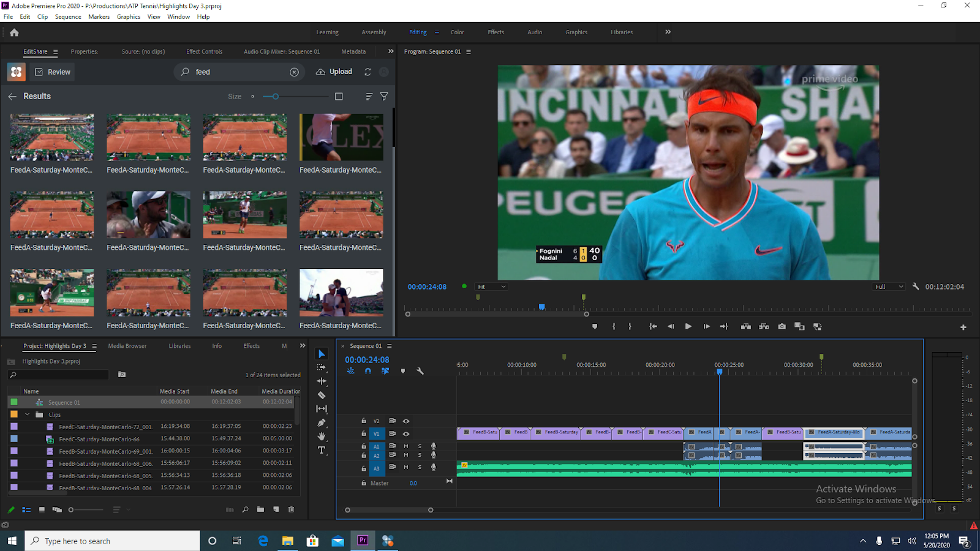Solo audio track A2
The image size is (980, 551).
click(x=420, y=455)
